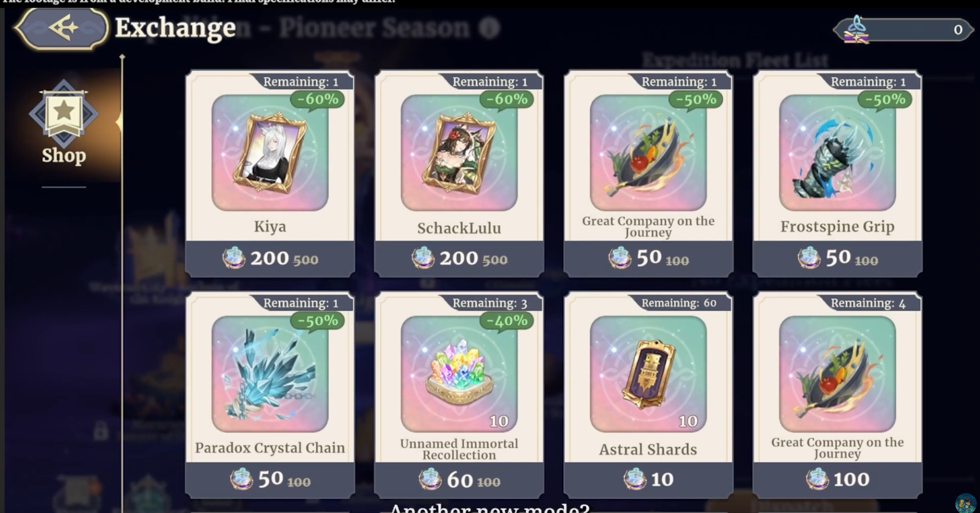Click the Frostspine Grip gauntlet icon
The width and height of the screenshot is (980, 513).
(x=837, y=153)
